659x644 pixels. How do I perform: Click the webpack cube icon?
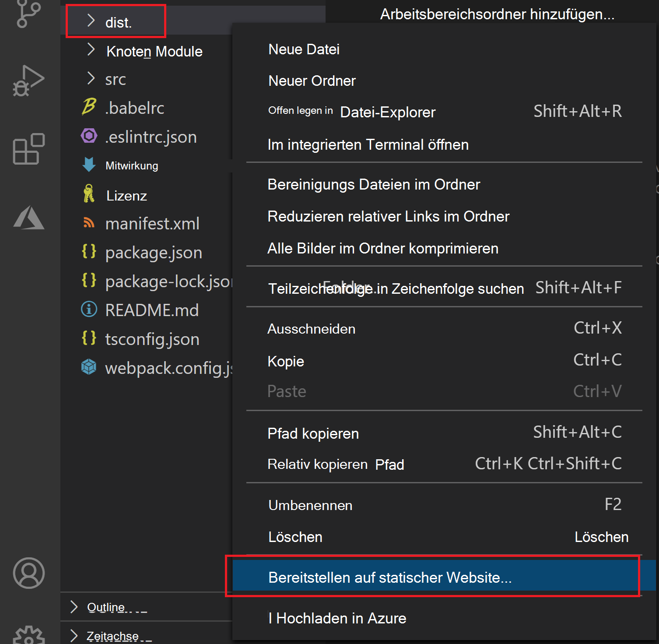point(89,367)
